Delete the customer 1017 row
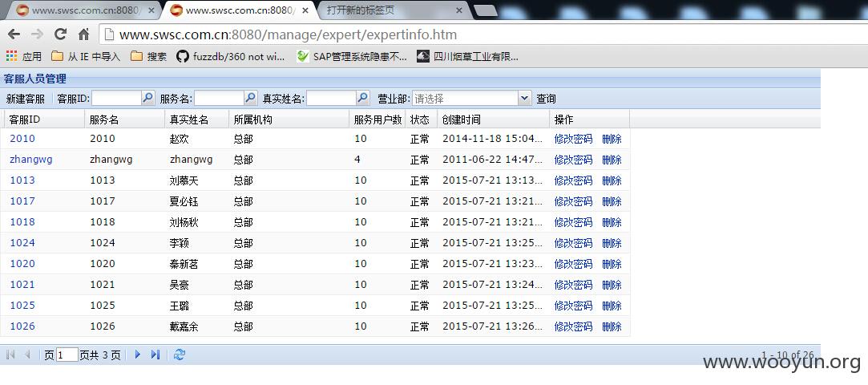 pyautogui.click(x=612, y=201)
